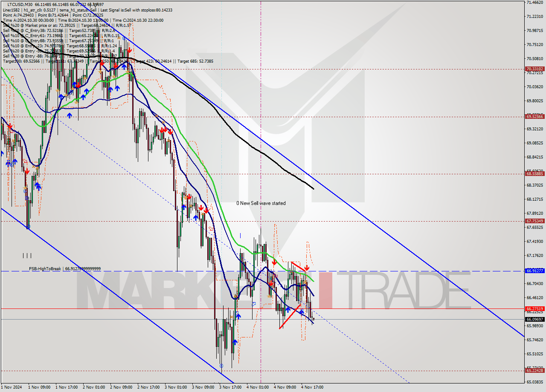Image resolution: width=546 pixels, height=392 pixels.
Task: Click the 67.75349 target price label
Action: tap(534, 221)
